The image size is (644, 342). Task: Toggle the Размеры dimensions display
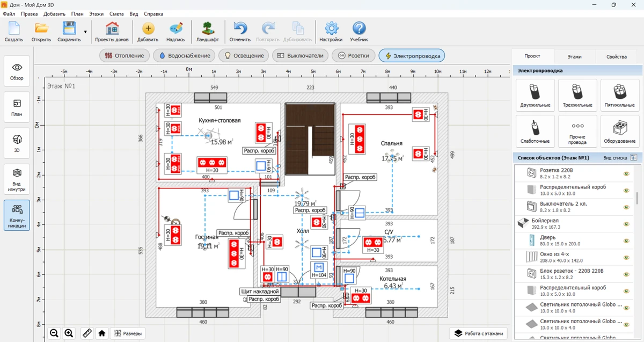point(128,333)
